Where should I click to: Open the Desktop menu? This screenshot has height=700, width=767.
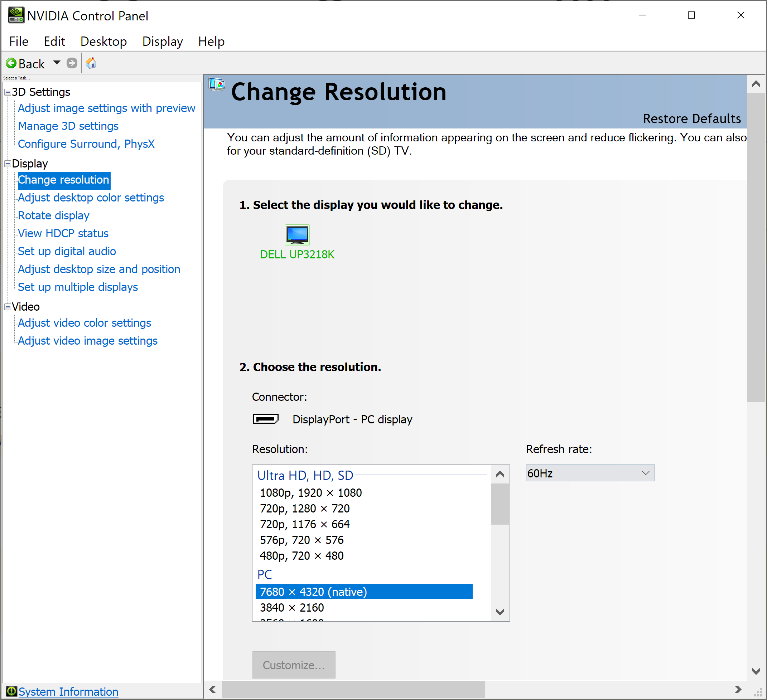click(103, 41)
